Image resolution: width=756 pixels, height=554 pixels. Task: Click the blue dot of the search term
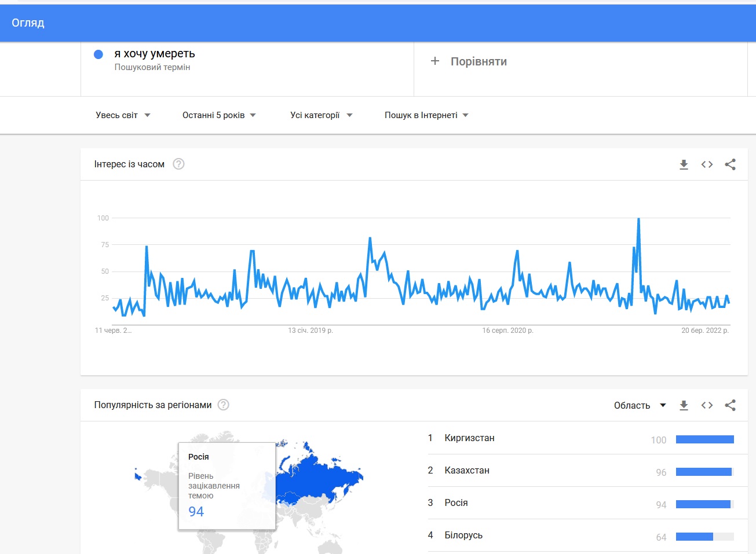(x=98, y=54)
